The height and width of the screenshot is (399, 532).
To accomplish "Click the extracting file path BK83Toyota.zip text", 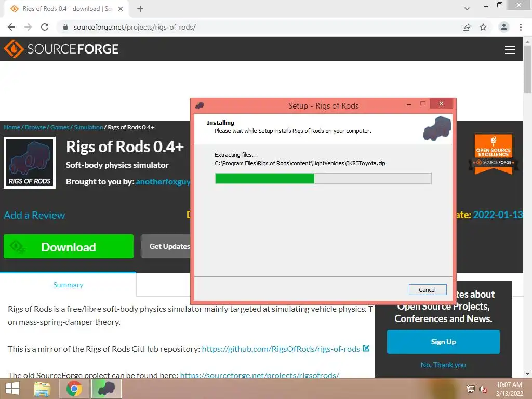I will (x=300, y=163).
